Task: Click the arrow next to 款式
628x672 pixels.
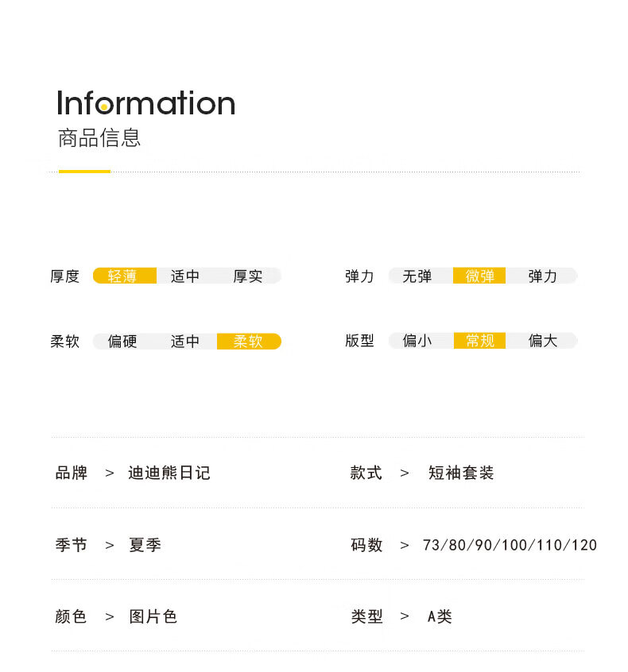Action: (x=405, y=473)
